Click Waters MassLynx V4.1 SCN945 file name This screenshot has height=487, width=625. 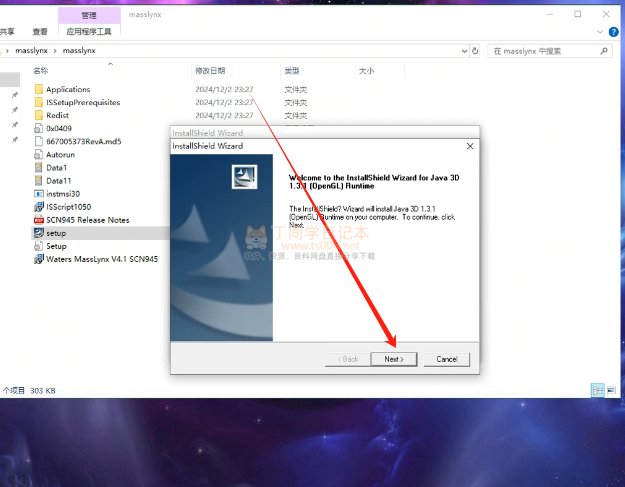102,259
